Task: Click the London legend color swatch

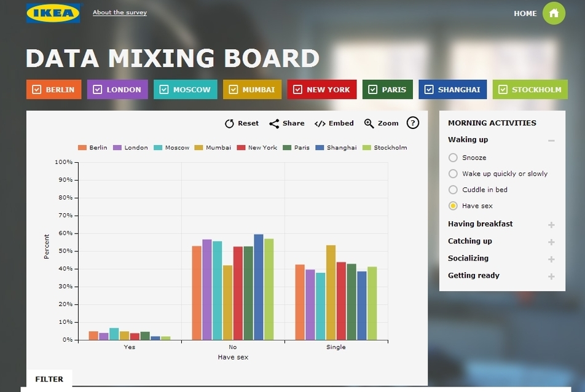Action: [117, 147]
